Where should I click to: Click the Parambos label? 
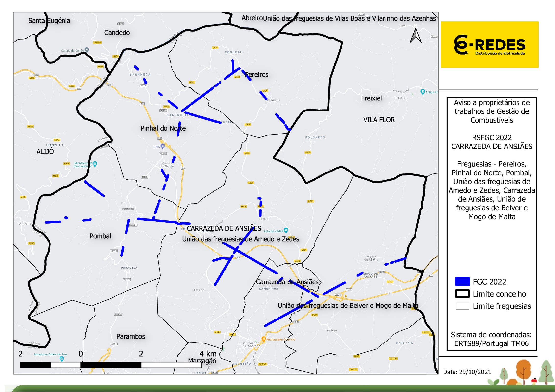click(131, 336)
